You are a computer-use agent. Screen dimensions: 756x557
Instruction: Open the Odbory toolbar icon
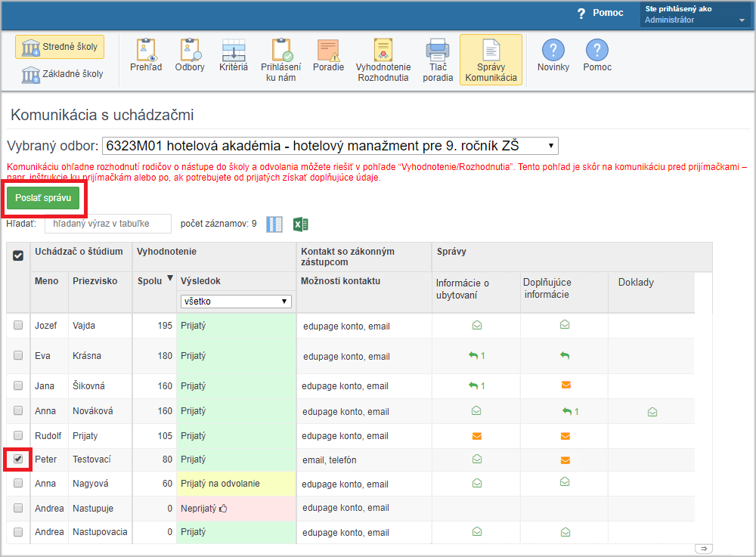[190, 55]
